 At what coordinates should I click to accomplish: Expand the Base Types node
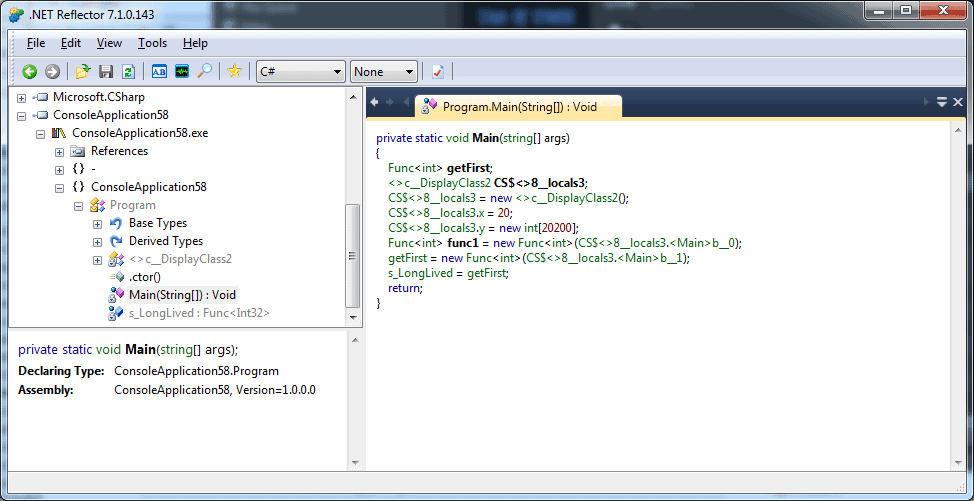pos(98,224)
